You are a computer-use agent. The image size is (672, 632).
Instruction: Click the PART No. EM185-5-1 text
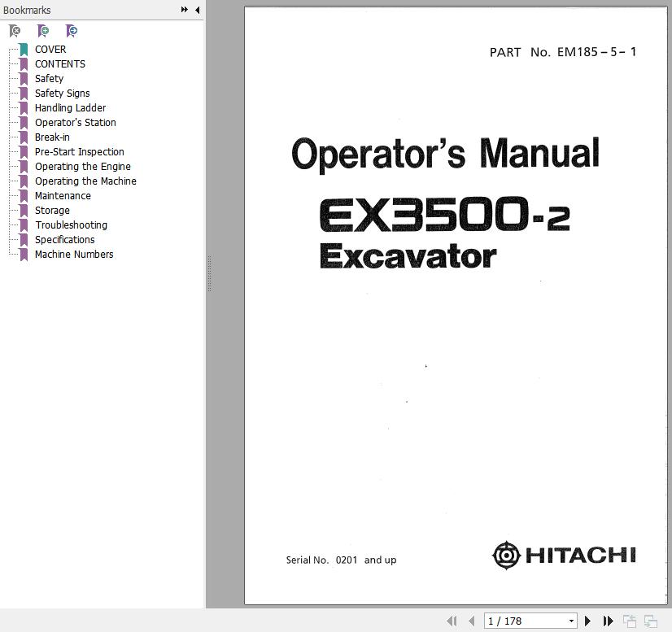pyautogui.click(x=563, y=52)
